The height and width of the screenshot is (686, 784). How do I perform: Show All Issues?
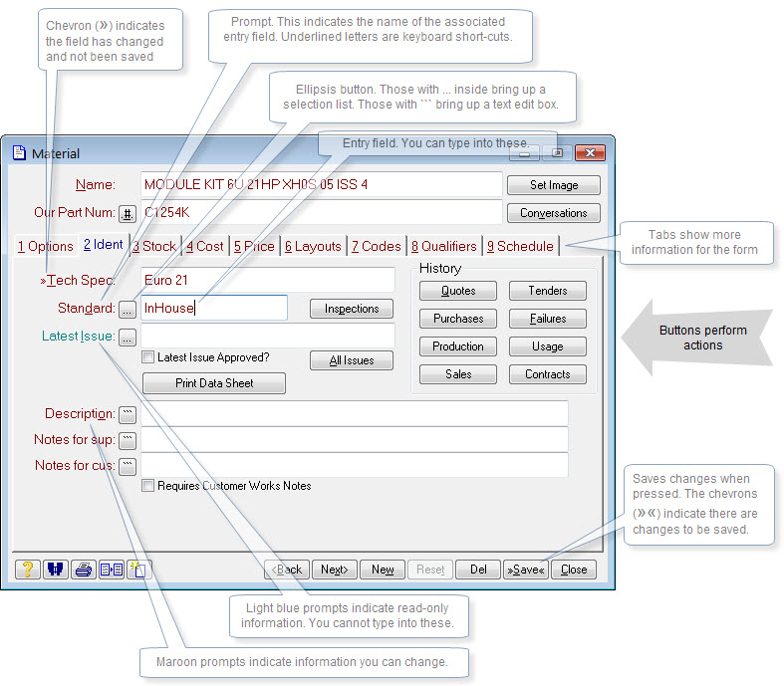pos(352,360)
